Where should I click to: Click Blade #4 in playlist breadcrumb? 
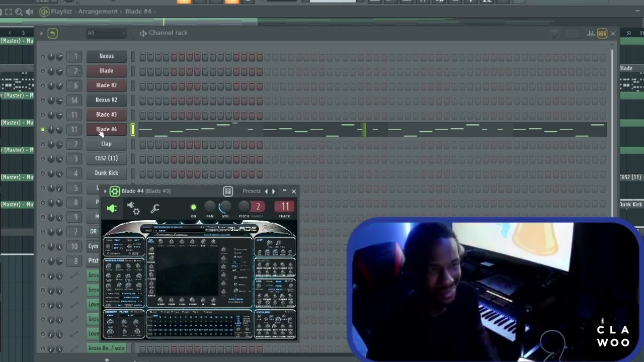pos(138,11)
